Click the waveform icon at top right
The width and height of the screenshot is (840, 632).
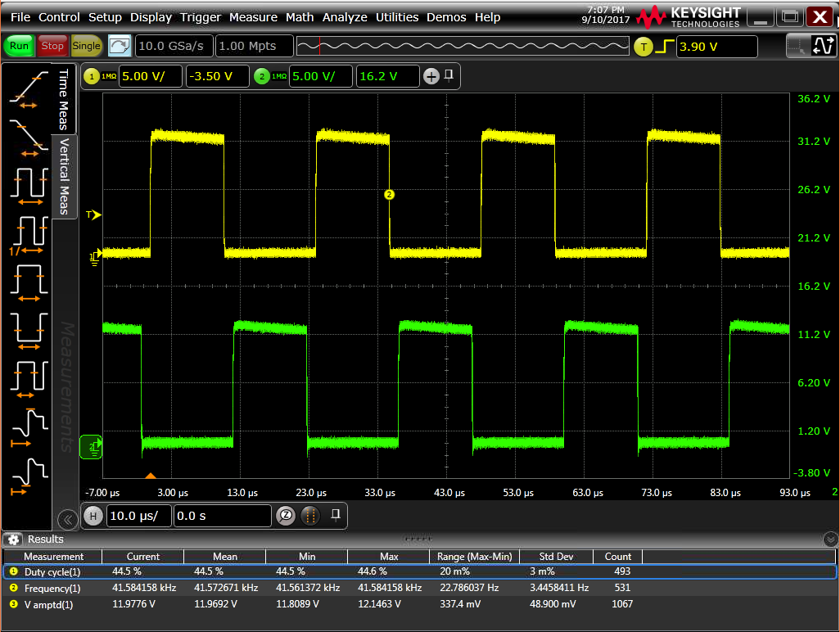tap(823, 46)
